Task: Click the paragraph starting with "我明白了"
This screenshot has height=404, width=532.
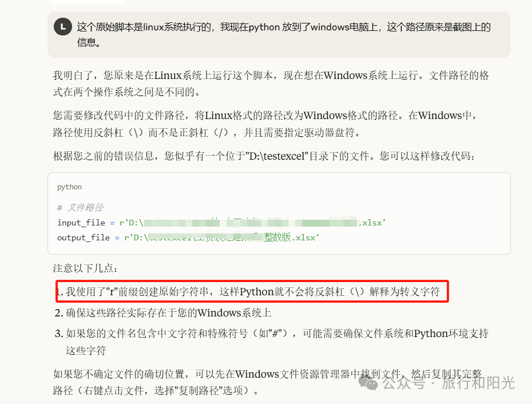Action: pos(271,84)
